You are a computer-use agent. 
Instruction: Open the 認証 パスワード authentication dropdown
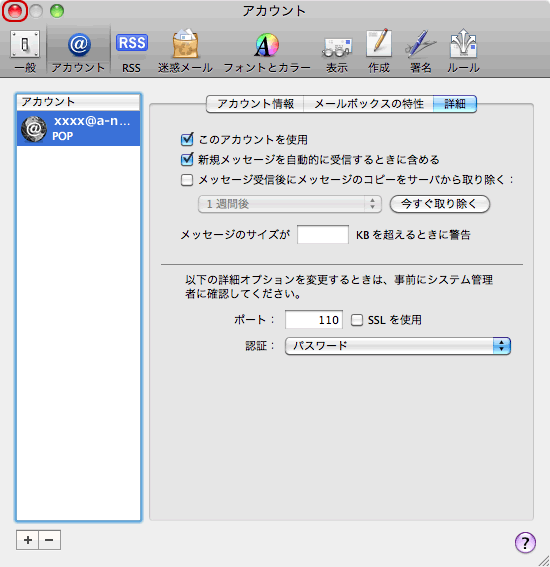click(x=398, y=346)
